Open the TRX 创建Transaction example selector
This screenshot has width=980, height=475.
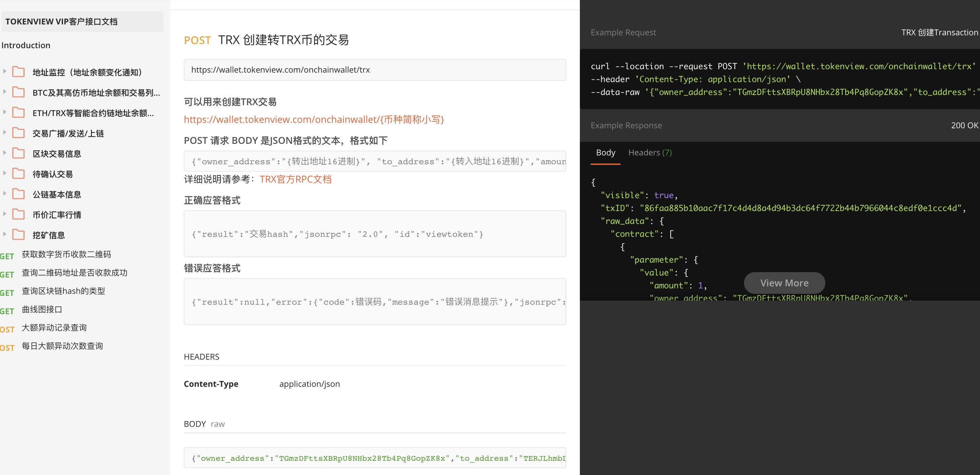pyautogui.click(x=939, y=32)
